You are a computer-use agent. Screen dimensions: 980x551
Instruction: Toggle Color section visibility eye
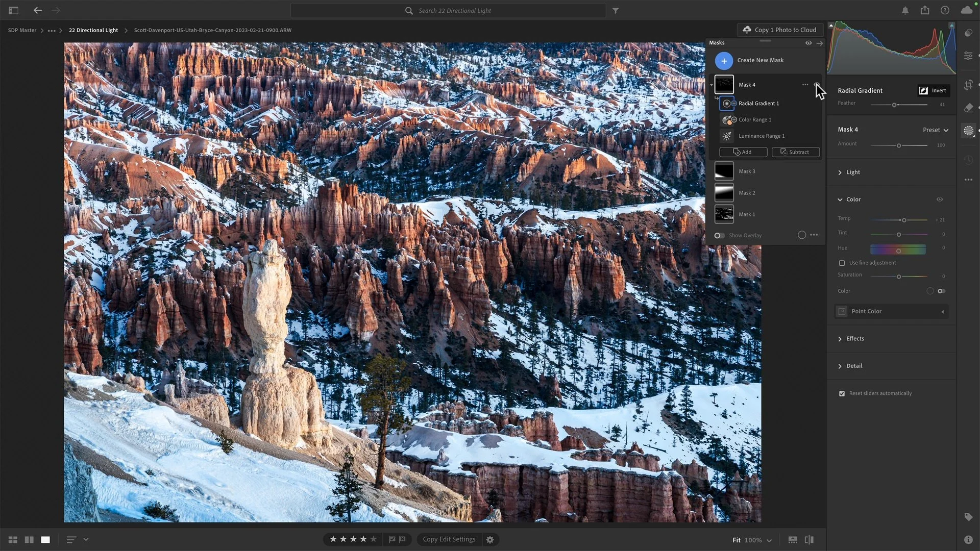[x=940, y=199]
